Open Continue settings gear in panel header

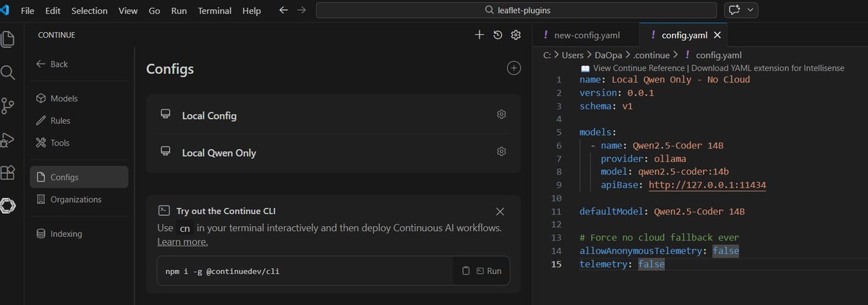coord(516,35)
